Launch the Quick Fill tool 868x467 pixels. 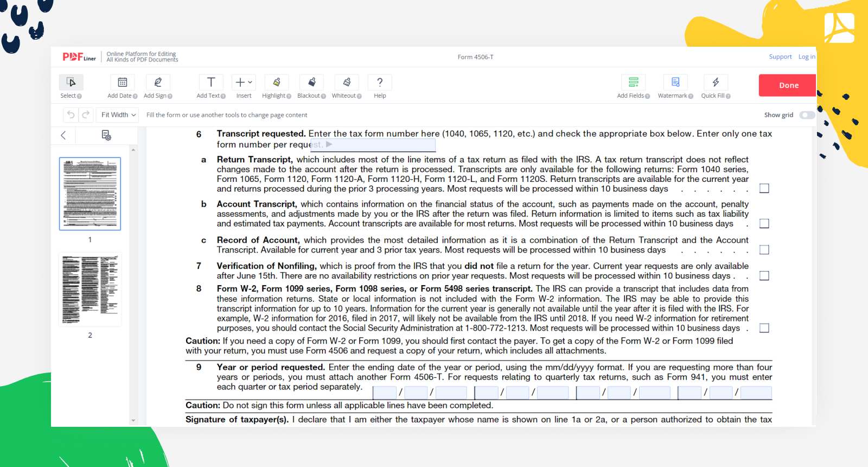(x=716, y=83)
